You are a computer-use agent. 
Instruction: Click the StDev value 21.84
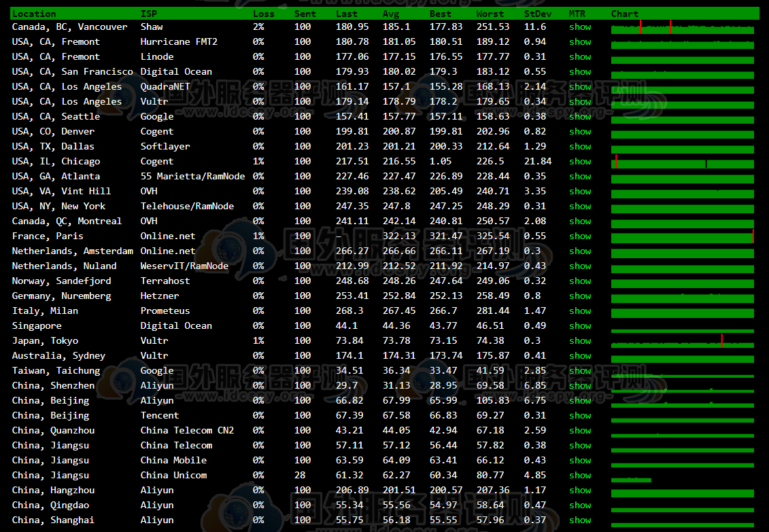[538, 162]
